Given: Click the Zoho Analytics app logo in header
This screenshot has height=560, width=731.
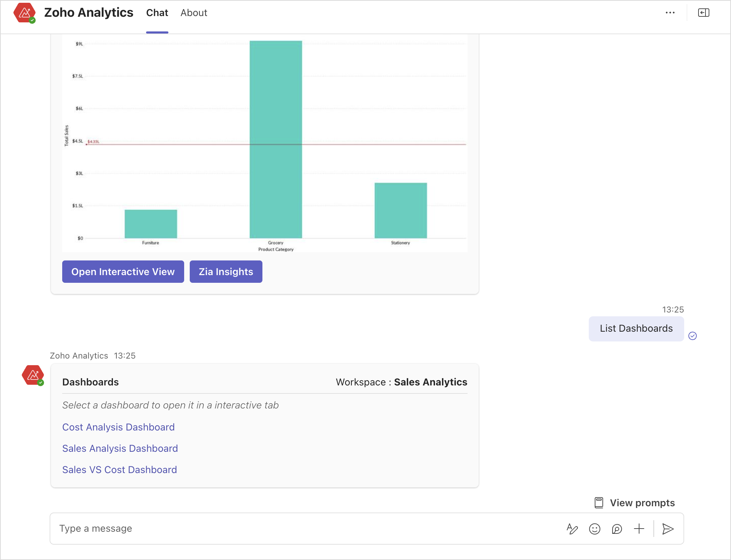Looking at the screenshot, I should pos(24,13).
